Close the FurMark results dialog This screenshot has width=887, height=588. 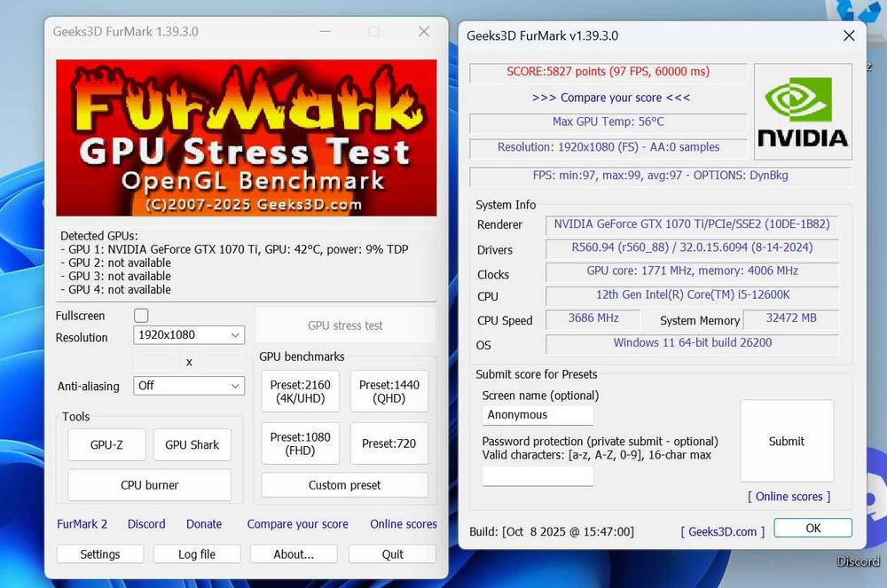pyautogui.click(x=849, y=35)
